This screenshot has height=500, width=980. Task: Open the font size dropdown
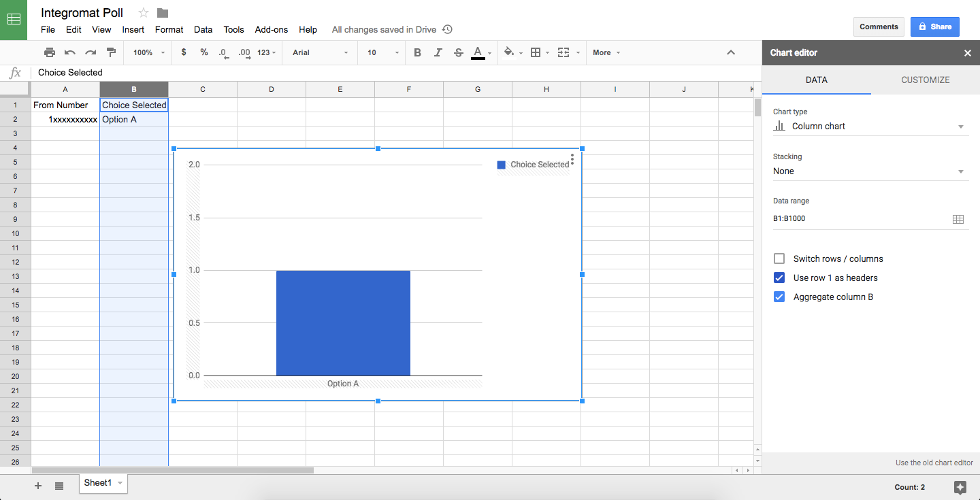click(x=380, y=52)
